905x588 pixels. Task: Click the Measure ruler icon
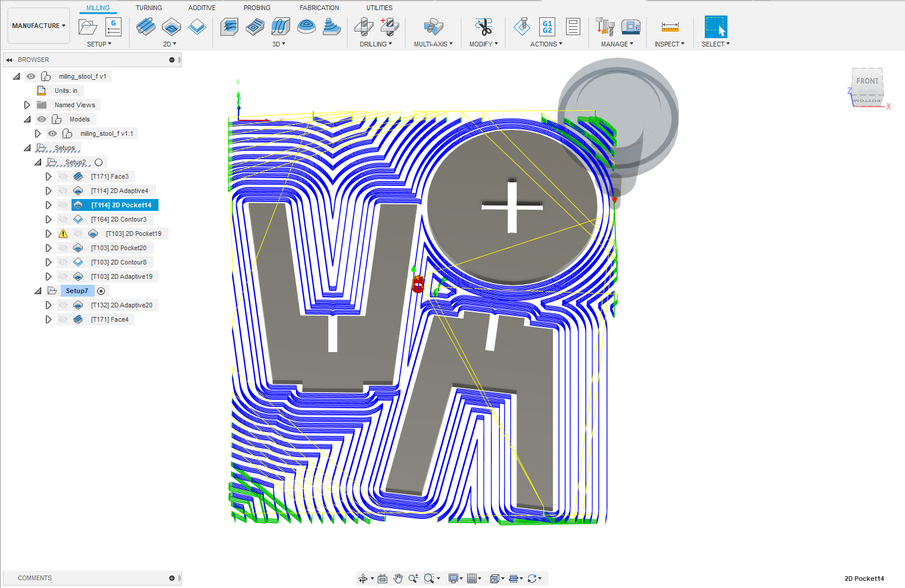coord(670,27)
